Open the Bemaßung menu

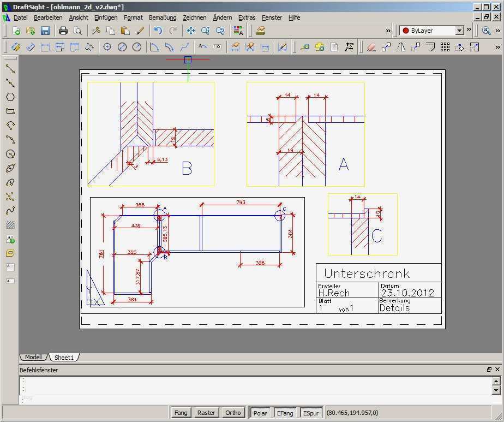163,17
